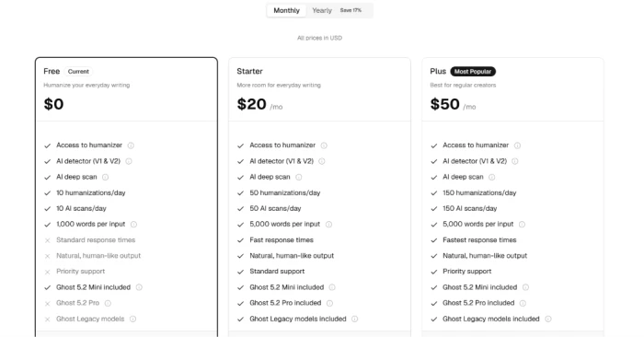The width and height of the screenshot is (644, 337).
Task: Open info icon for Plus Ghost 5.2 Pro included
Action: tap(523, 303)
